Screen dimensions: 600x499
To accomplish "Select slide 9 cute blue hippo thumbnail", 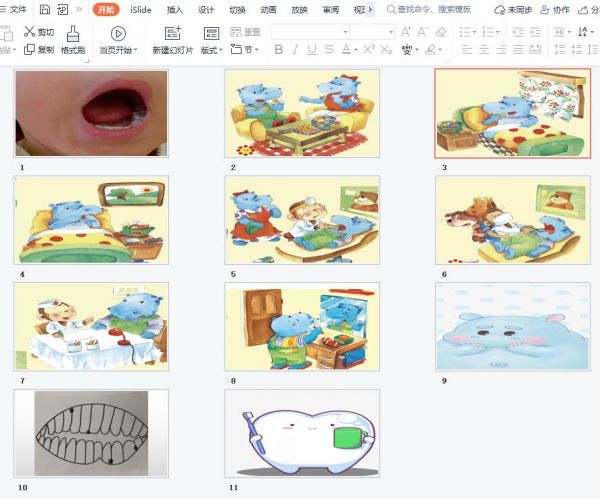I will point(513,327).
